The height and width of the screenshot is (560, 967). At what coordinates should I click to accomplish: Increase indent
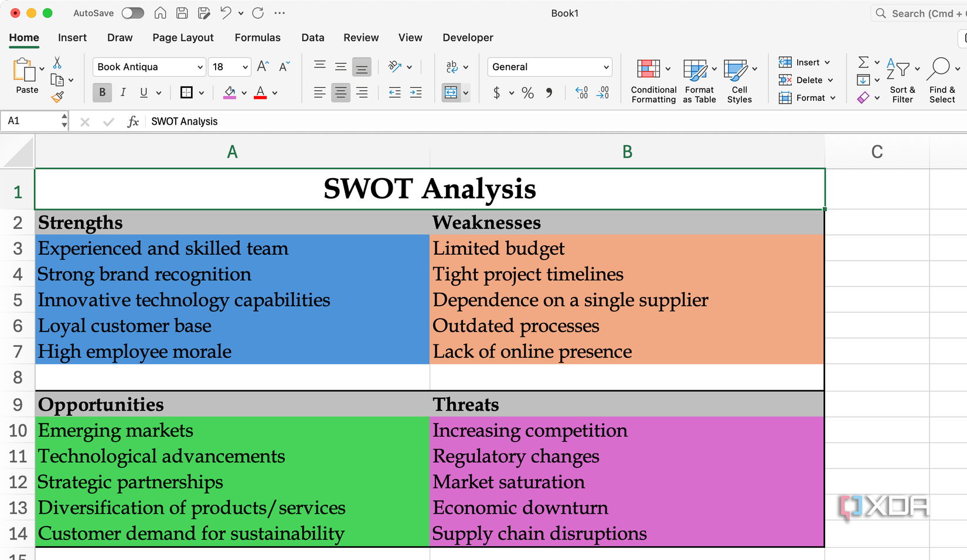tap(416, 93)
